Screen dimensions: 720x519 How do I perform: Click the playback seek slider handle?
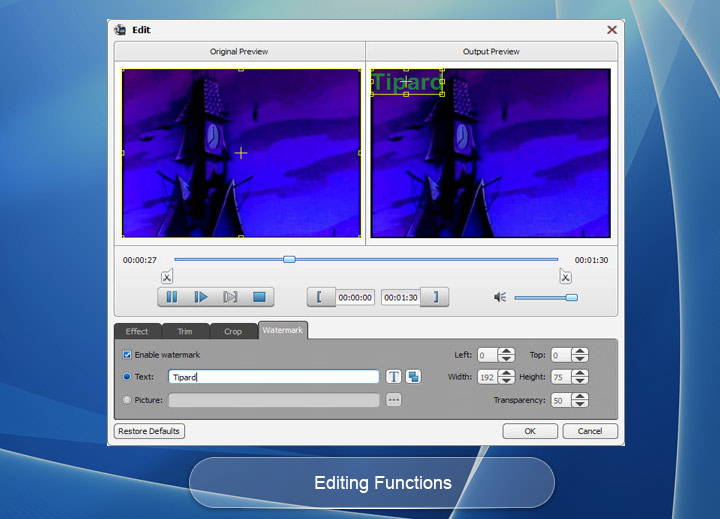point(289,260)
